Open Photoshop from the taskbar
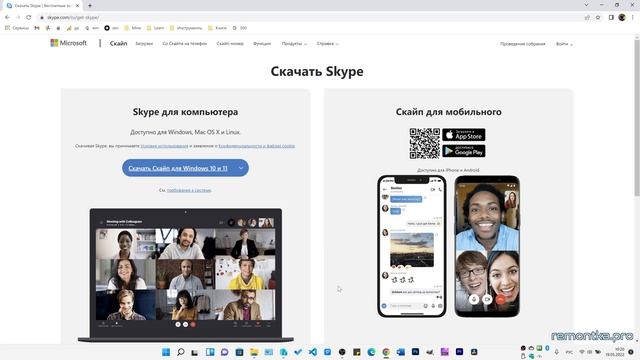 [416, 352]
